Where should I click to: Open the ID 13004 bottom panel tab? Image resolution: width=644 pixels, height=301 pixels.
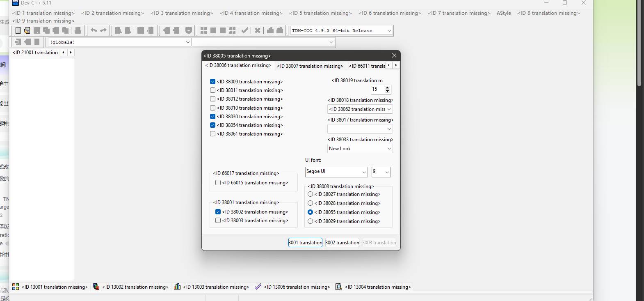[373, 287]
